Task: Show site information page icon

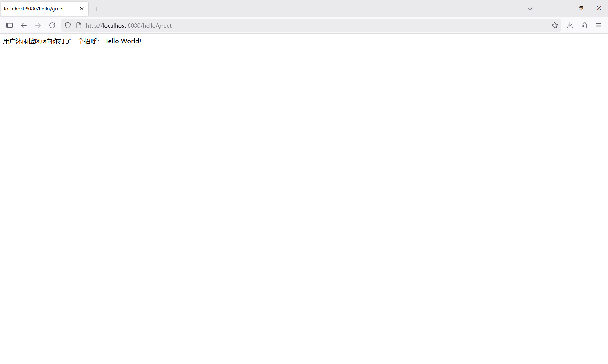Action: coord(79,25)
